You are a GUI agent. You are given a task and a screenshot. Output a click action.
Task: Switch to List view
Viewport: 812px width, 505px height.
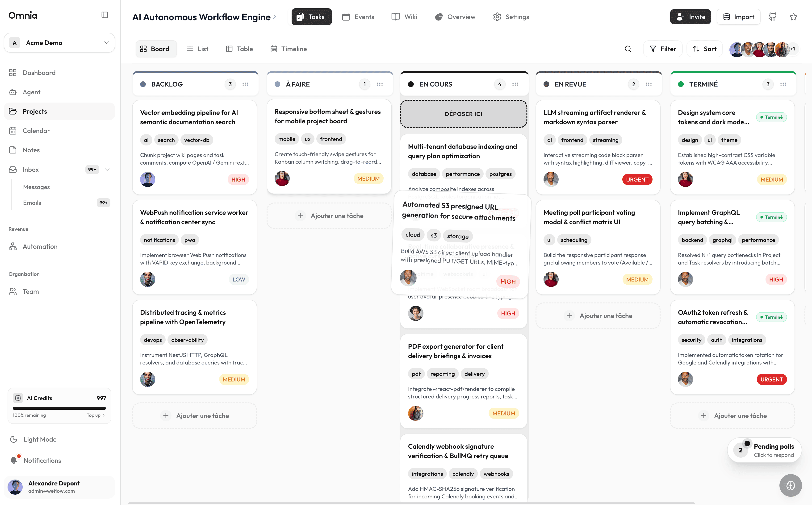(x=197, y=49)
